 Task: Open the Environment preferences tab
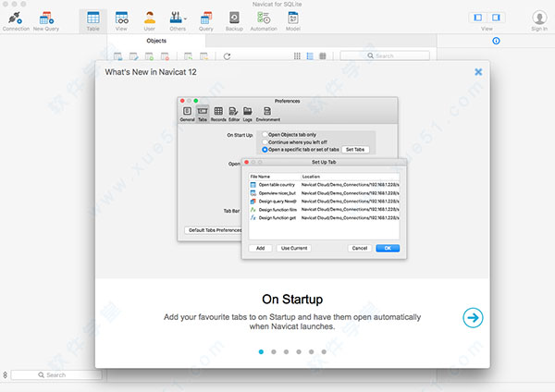click(268, 114)
